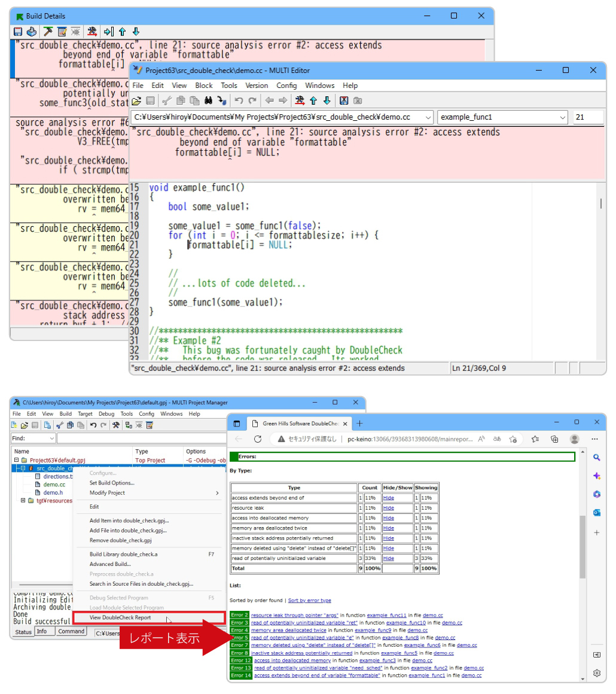Click the build tools icon in MULTI Editor toolbar

[x=300, y=101]
